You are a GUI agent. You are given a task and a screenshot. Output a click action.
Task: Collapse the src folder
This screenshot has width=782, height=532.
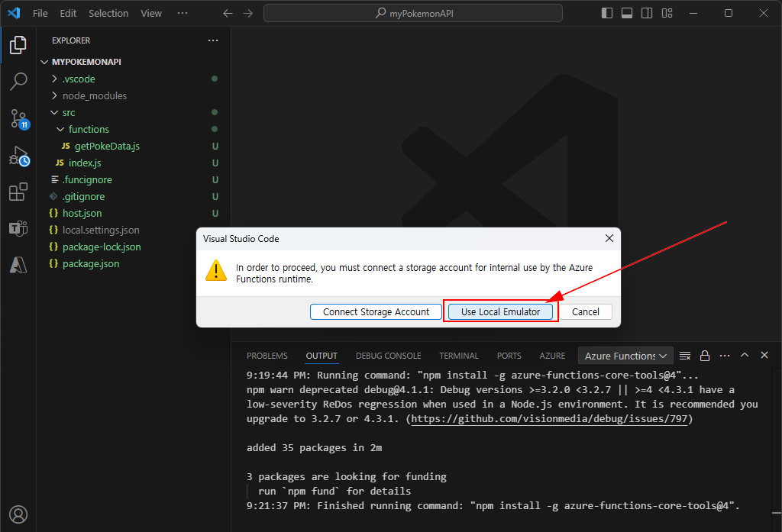pos(134,113)
